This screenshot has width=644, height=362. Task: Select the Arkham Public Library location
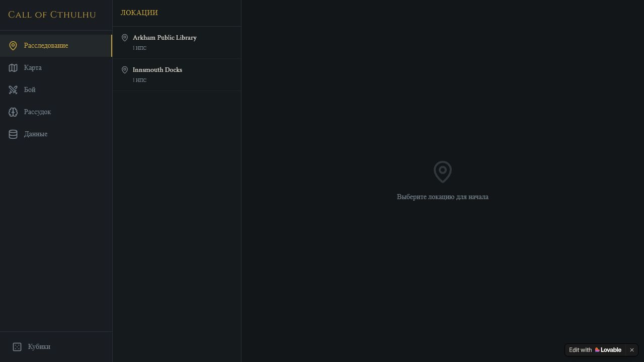[x=177, y=43]
